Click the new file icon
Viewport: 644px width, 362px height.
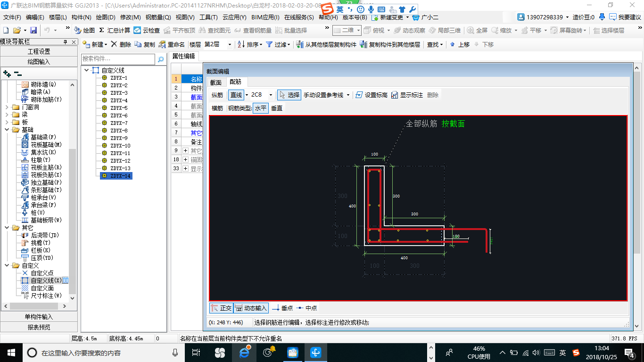coord(6,30)
